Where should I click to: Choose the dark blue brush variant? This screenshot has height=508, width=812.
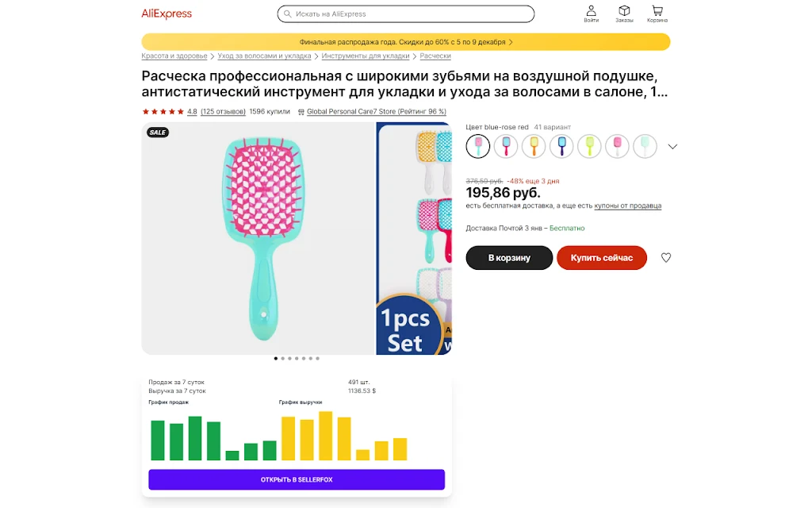pyautogui.click(x=561, y=146)
